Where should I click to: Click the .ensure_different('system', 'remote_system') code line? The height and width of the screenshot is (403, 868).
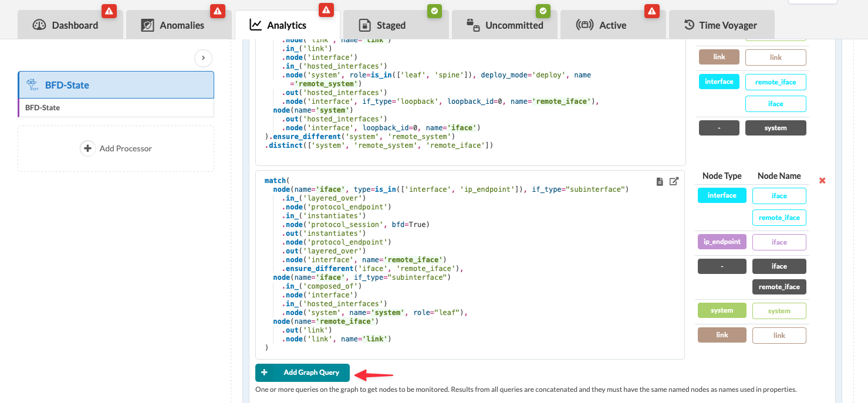(x=360, y=137)
